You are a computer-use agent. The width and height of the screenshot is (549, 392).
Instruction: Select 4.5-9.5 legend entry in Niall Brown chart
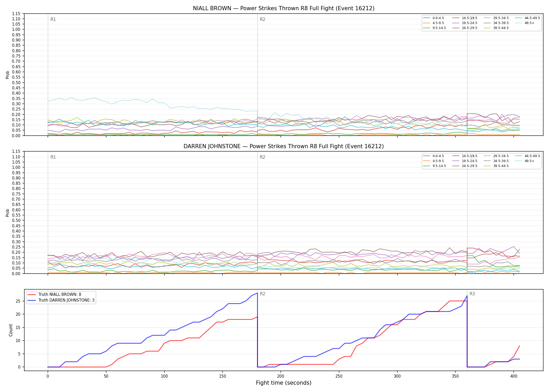click(x=433, y=23)
